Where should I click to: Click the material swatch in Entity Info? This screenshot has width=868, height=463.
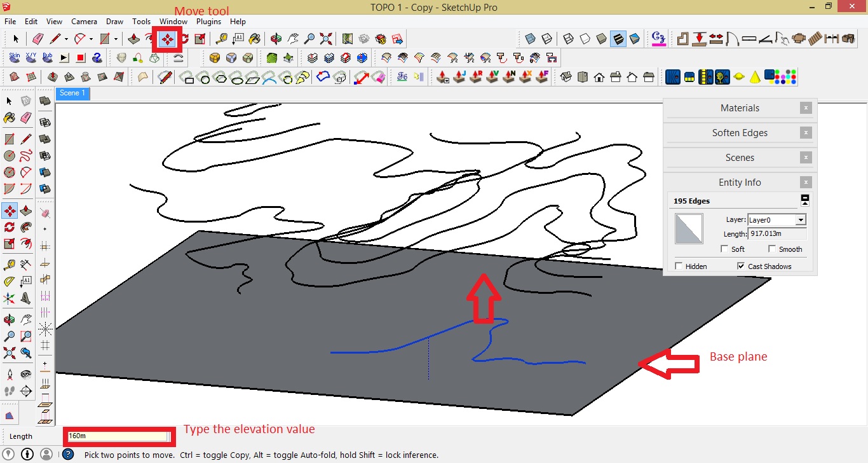pos(689,228)
